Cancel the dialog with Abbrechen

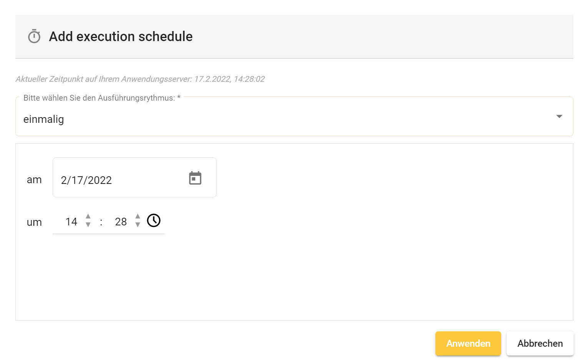pyautogui.click(x=540, y=343)
